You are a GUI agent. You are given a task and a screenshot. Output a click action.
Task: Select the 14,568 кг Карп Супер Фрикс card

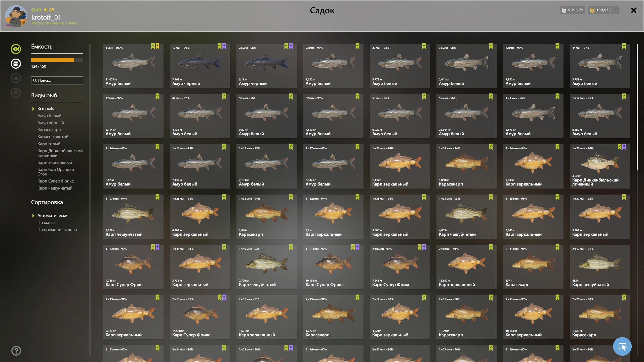pos(200,317)
